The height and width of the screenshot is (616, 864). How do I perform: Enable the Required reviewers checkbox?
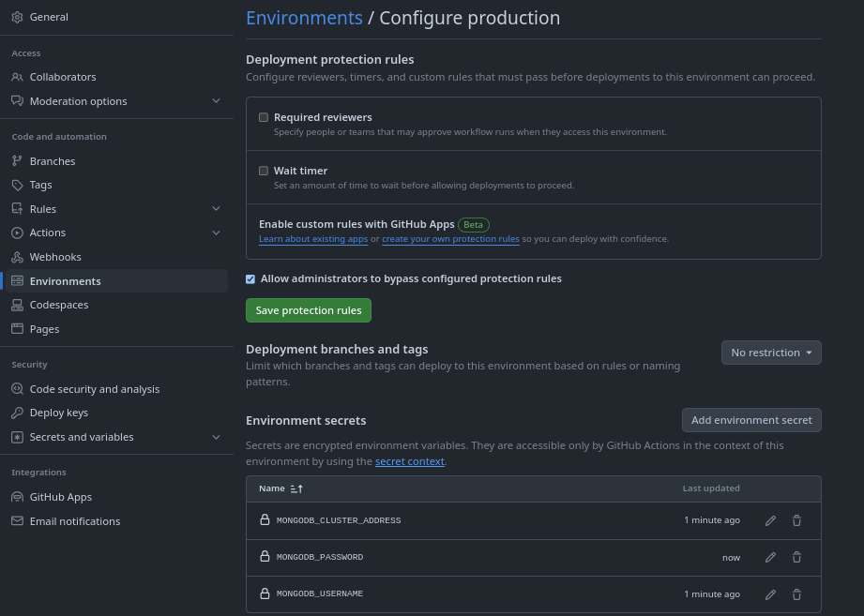(x=264, y=118)
